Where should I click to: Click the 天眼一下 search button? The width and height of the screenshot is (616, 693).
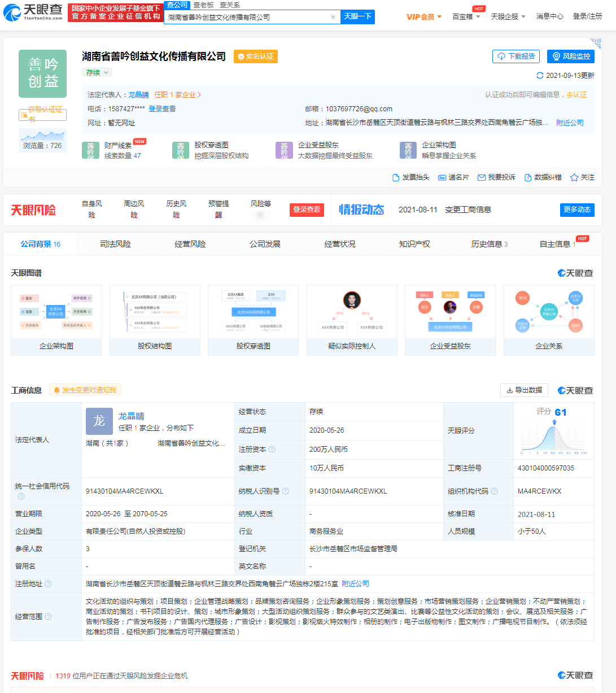click(x=358, y=16)
